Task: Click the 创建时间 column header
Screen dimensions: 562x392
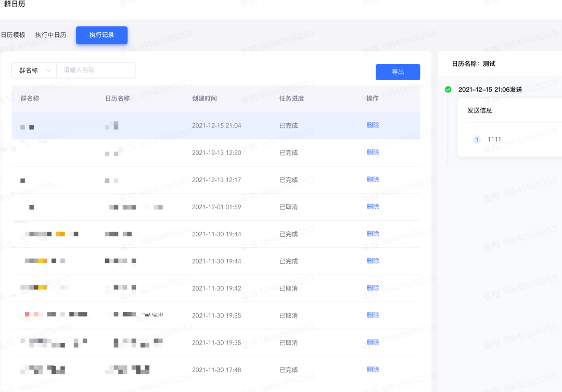Action: [x=204, y=98]
